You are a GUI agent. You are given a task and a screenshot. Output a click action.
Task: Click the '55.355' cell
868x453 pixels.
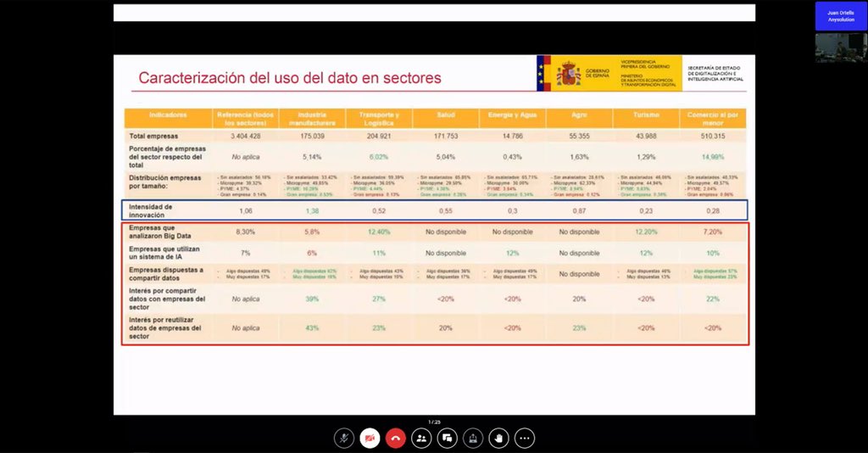point(579,137)
